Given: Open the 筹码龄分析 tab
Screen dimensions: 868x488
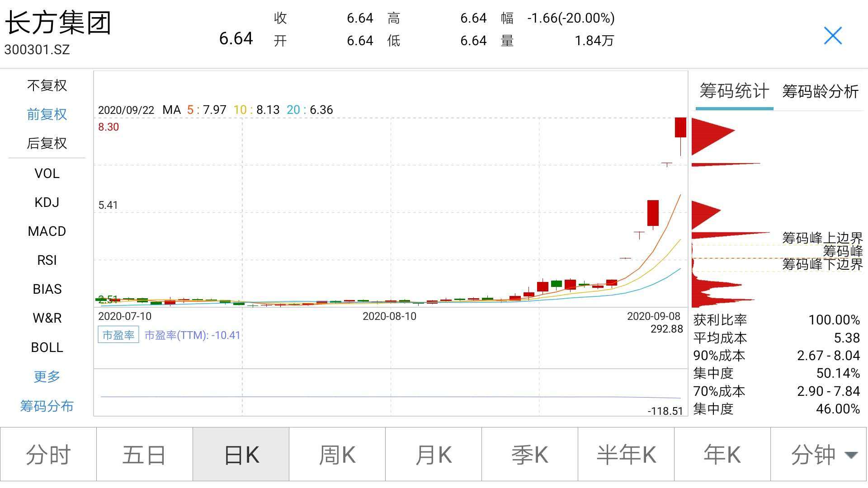Looking at the screenshot, I should tap(820, 92).
